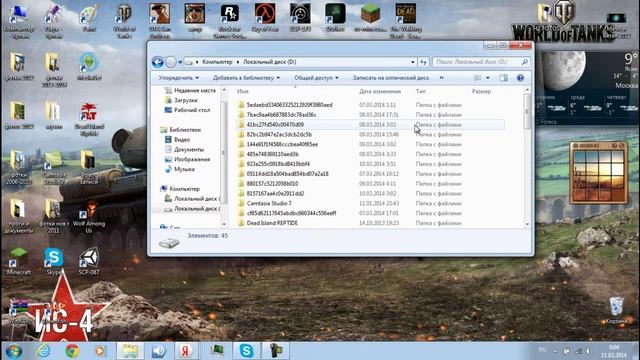The height and width of the screenshot is (360, 640).
Task: Open the Paint desktop shortcut
Action: (x=89, y=18)
